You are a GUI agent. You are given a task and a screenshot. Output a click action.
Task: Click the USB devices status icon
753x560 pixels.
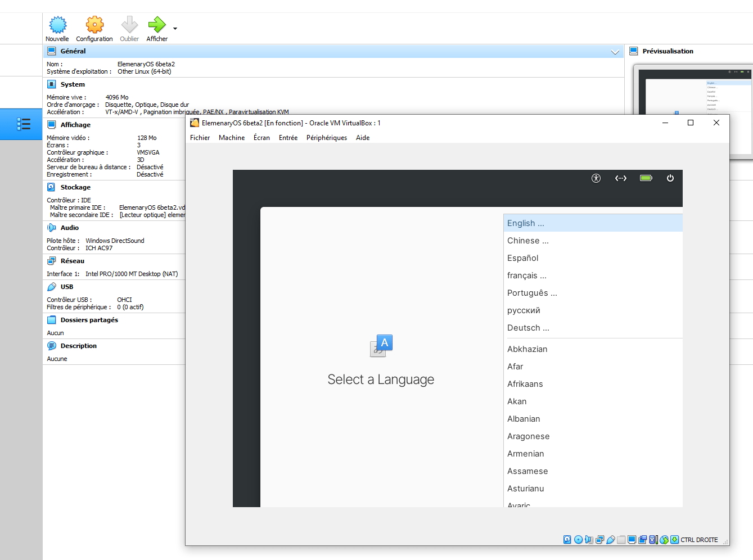point(610,540)
